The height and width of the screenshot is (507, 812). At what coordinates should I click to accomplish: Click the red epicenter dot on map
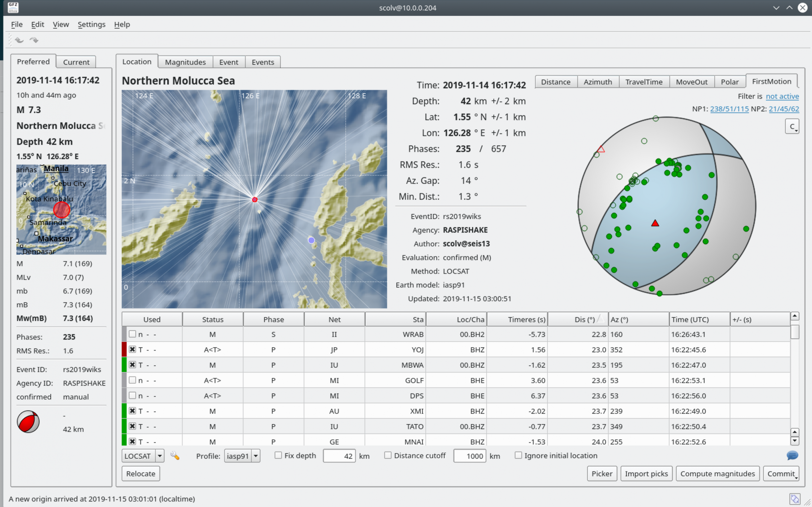(255, 199)
